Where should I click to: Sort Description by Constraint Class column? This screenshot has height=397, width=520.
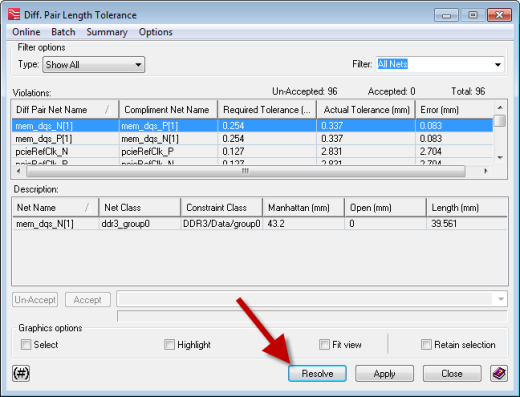(x=222, y=208)
